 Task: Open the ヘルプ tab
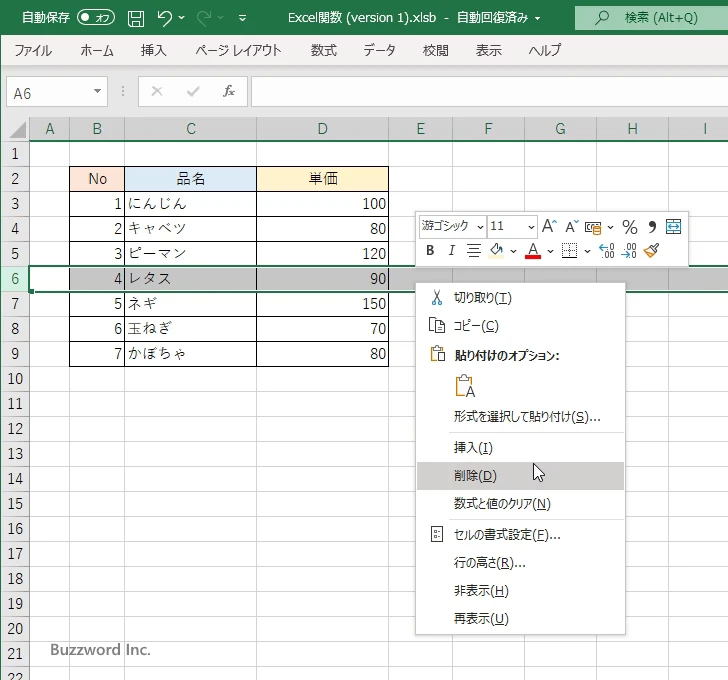coord(545,50)
